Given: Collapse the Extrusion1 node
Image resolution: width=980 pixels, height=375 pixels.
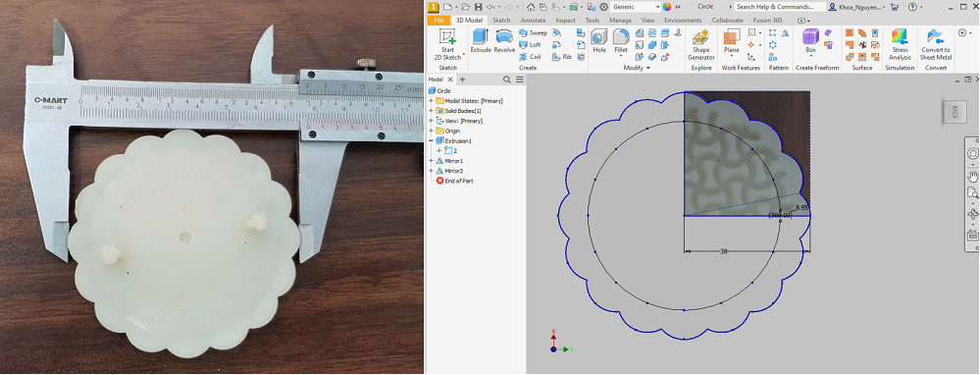Looking at the screenshot, I should [x=431, y=140].
